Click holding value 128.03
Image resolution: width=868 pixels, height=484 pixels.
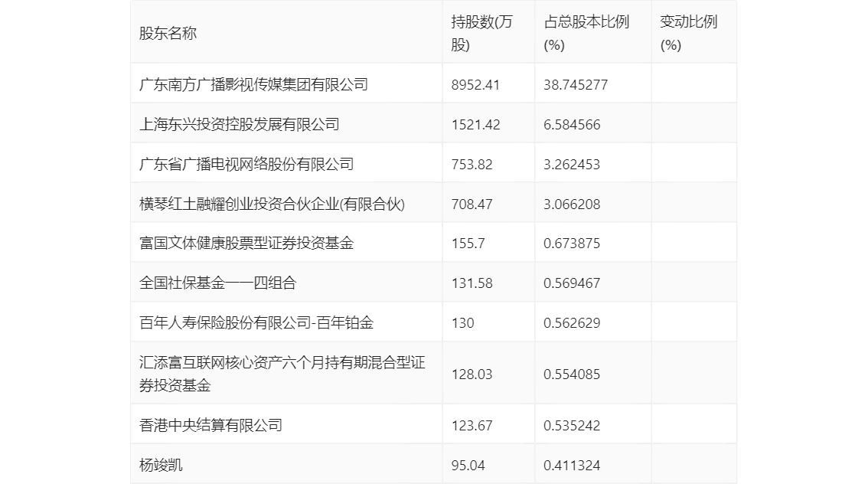472,374
